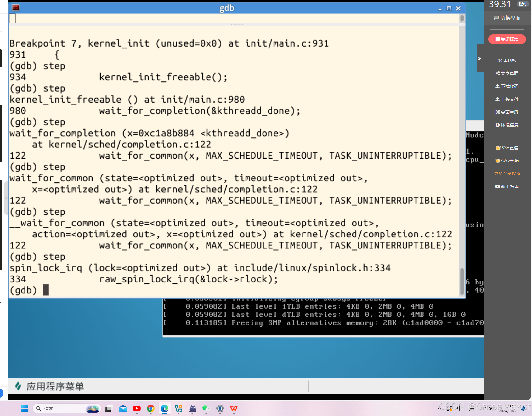The width and height of the screenshot is (532, 416).
Task: Open Task View on the taskbar
Action: 109,408
